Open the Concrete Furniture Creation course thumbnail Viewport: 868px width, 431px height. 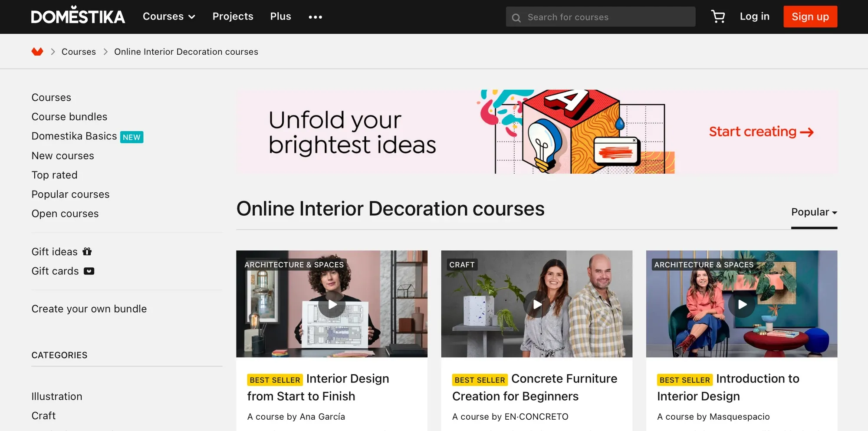[537, 304]
